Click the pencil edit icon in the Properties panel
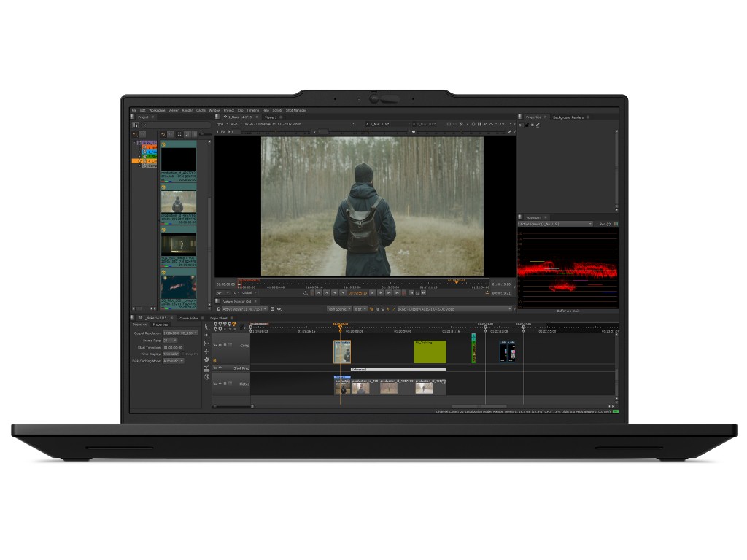The image size is (747, 560). click(x=538, y=125)
